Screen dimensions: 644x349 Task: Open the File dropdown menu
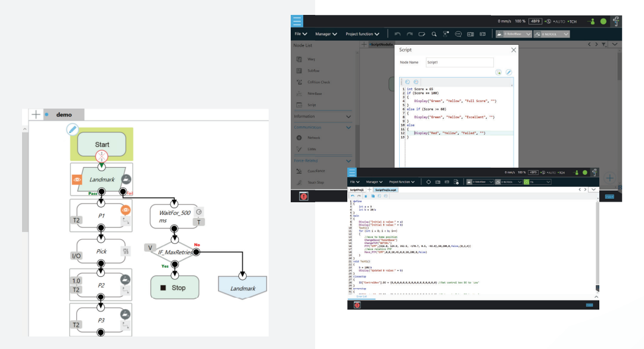(301, 34)
